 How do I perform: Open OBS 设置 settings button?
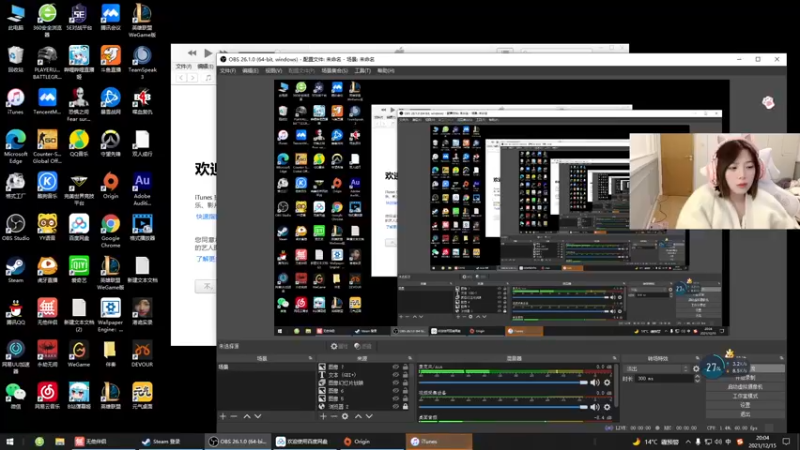coord(745,405)
